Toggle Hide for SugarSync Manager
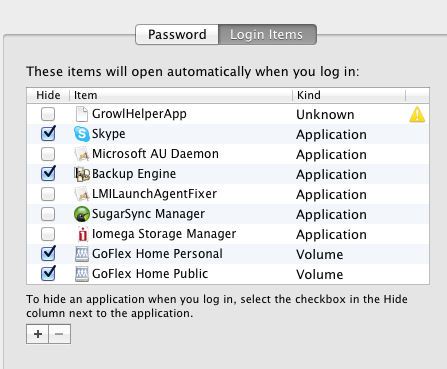This screenshot has height=369, width=447. 48,214
